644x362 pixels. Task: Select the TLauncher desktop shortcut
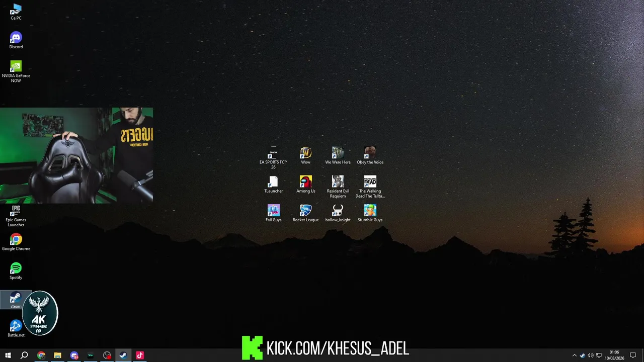pyautogui.click(x=273, y=185)
